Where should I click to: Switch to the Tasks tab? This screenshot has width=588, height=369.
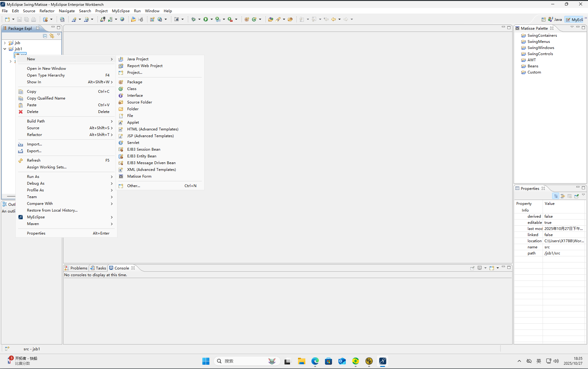pos(98,268)
